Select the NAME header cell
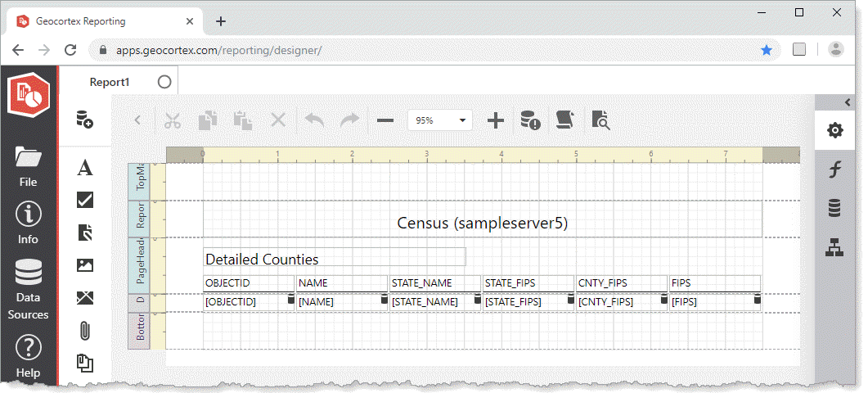The width and height of the screenshot is (868, 393). click(x=341, y=283)
